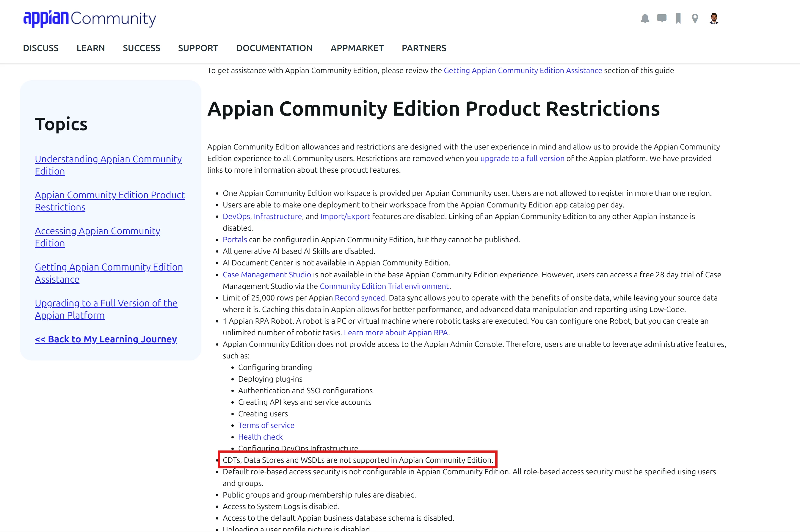
Task: Open the PARTNERS menu
Action: click(424, 48)
